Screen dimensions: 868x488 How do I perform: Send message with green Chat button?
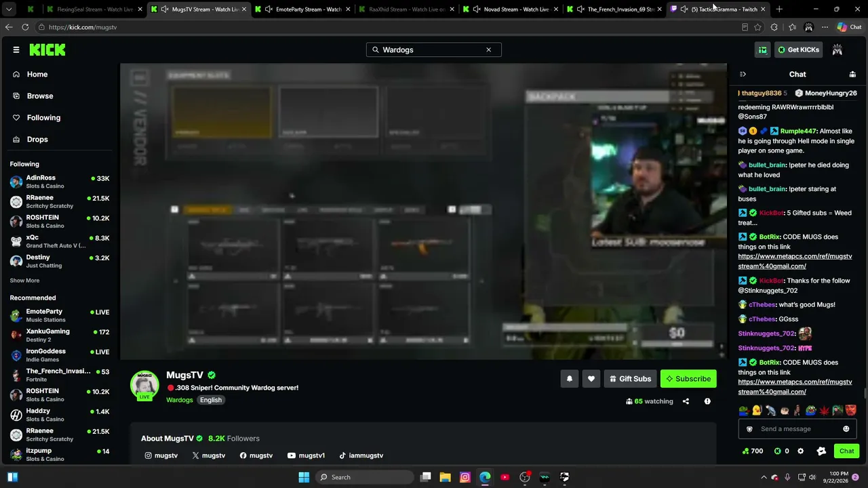point(846,451)
